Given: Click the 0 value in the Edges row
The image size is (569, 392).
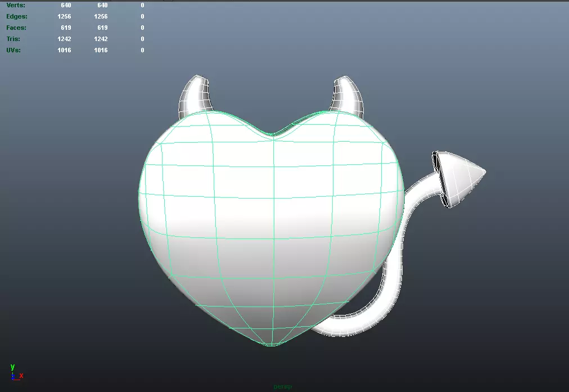Looking at the screenshot, I should click(142, 16).
